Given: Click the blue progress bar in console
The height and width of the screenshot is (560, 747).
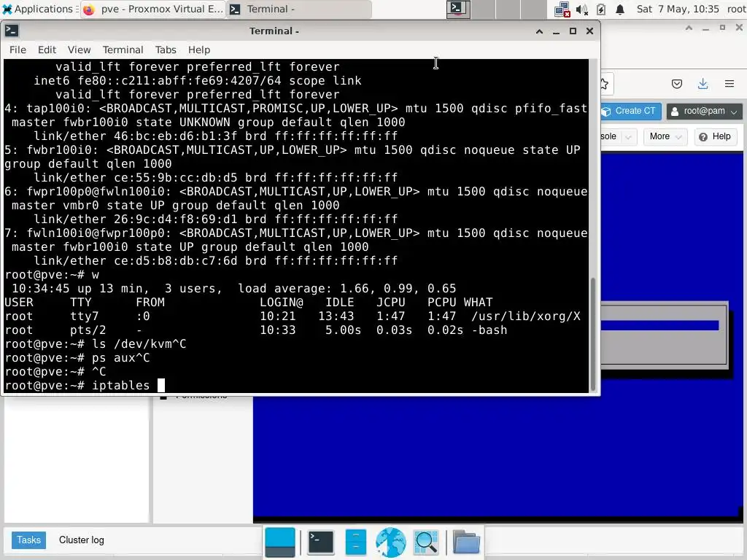Looking at the screenshot, I should (x=659, y=325).
